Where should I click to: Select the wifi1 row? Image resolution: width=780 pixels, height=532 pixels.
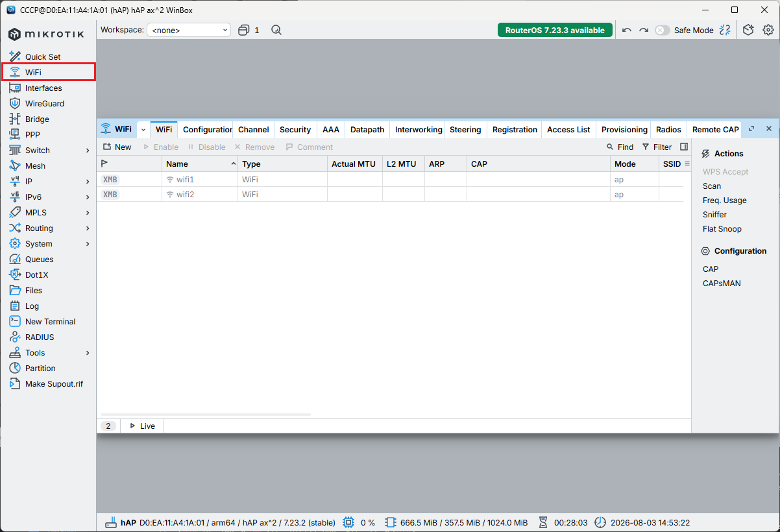(390, 179)
